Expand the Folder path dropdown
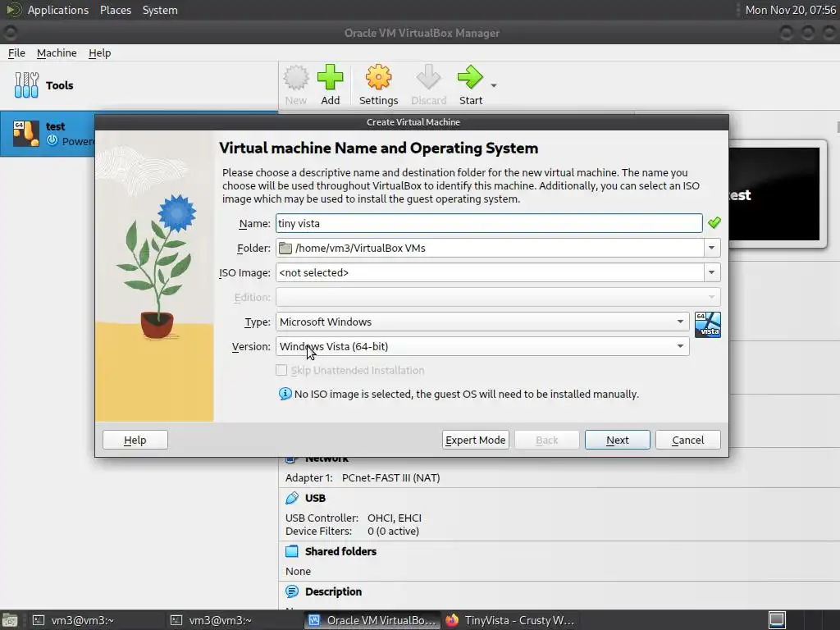840x630 pixels. point(711,248)
